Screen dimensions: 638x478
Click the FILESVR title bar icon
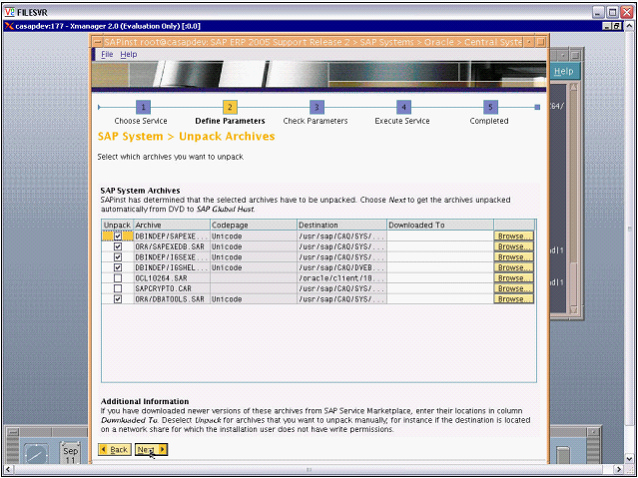coord(9,11)
